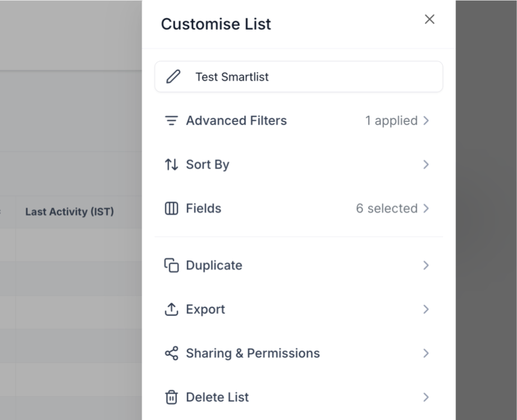Click the Advanced Filters funnel icon

(171, 121)
